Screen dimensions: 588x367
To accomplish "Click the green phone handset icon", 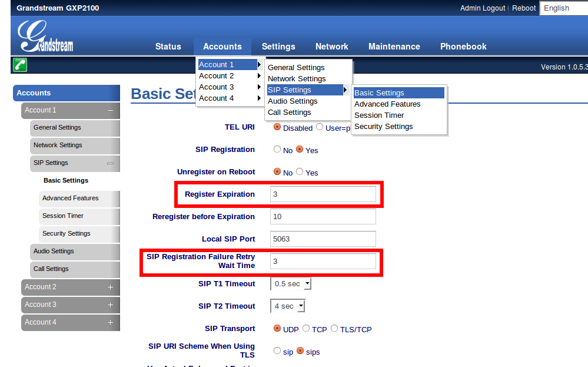I will pyautogui.click(x=20, y=65).
